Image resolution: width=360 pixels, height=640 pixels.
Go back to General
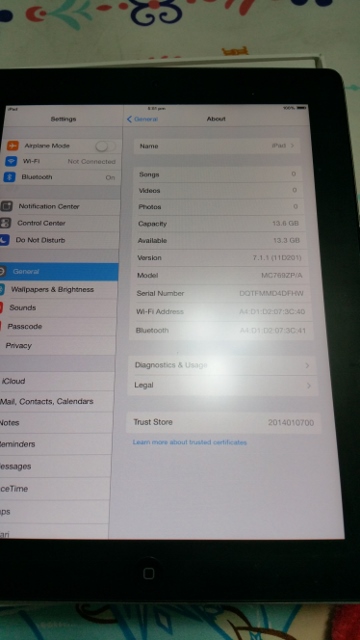tap(142, 119)
